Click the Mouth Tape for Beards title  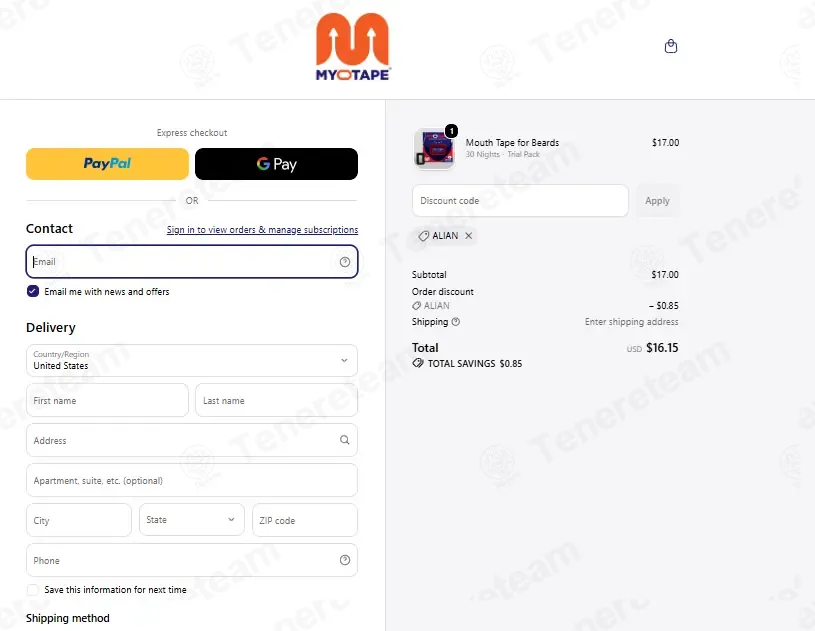click(512, 142)
